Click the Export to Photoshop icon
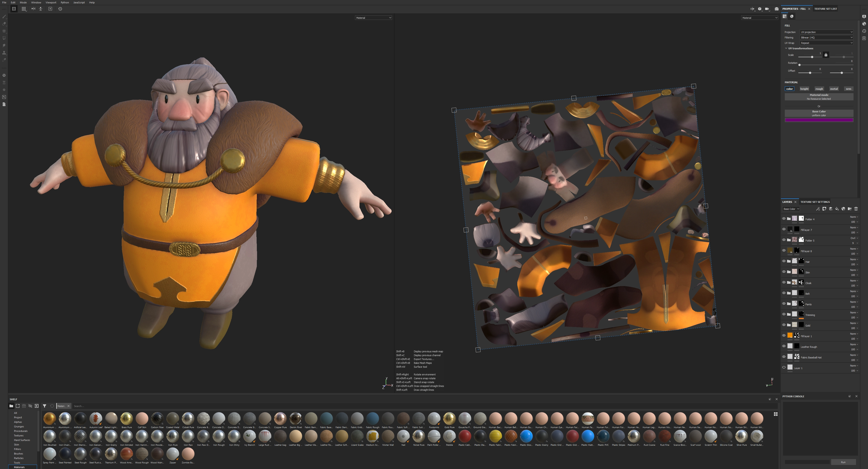The image size is (868, 469). tap(4, 97)
